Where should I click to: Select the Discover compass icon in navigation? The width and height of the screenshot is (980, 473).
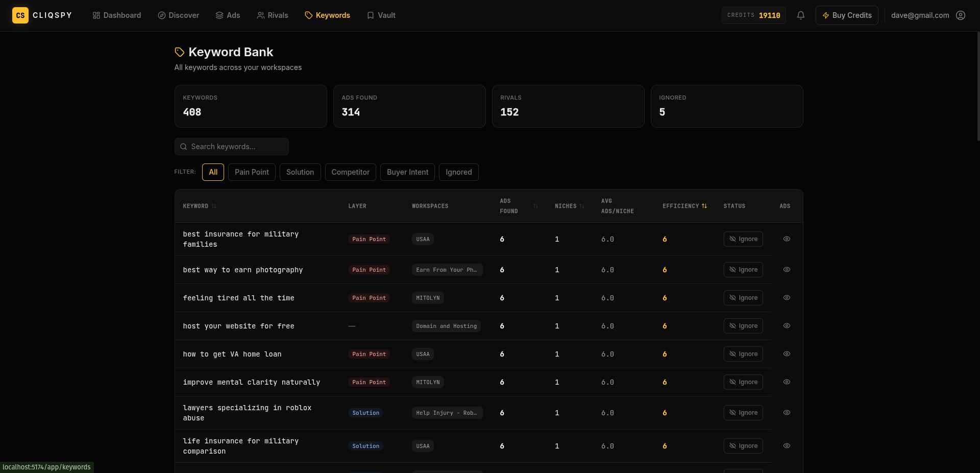161,15
